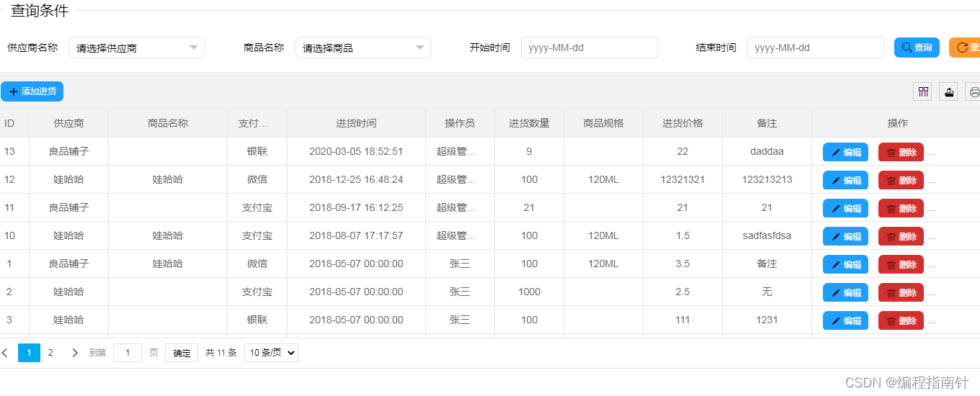Click the next page arrow
The width and height of the screenshot is (980, 396).
[75, 353]
